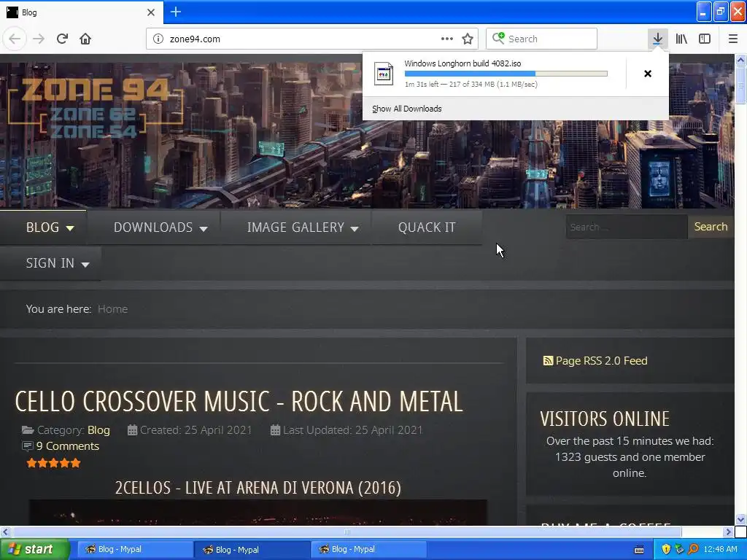Open page actions three-dot menu
This screenshot has height=560, width=747.
pos(447,39)
